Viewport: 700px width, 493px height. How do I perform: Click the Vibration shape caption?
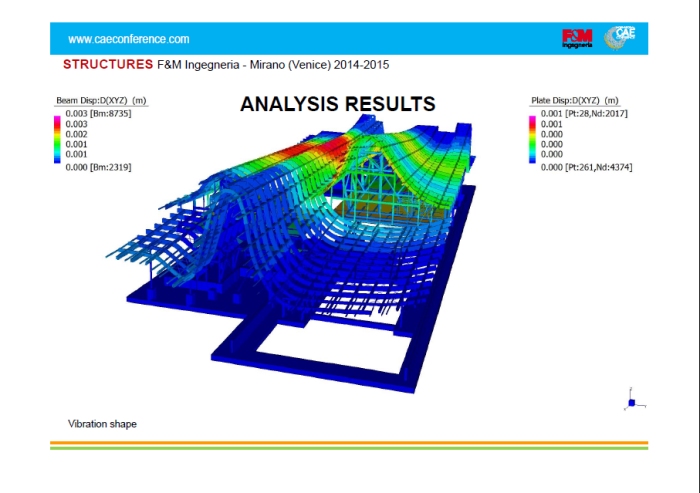coord(102,424)
